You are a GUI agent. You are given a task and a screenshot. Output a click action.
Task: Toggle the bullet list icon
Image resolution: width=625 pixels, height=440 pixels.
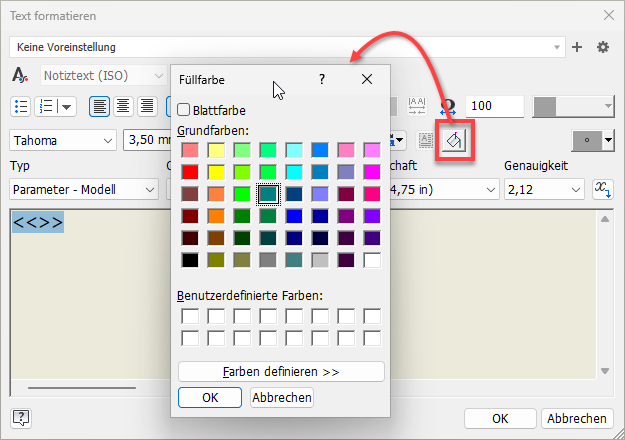pos(21,106)
